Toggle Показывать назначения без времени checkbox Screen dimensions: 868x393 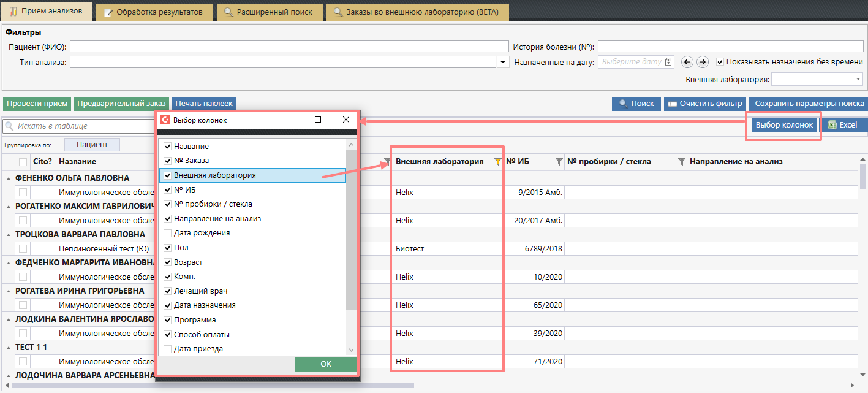[x=720, y=62]
